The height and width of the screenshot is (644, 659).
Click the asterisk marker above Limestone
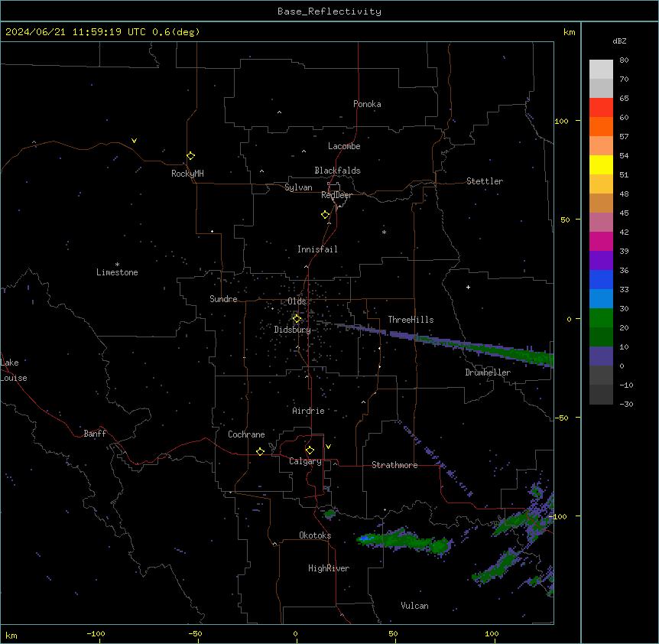[117, 264]
